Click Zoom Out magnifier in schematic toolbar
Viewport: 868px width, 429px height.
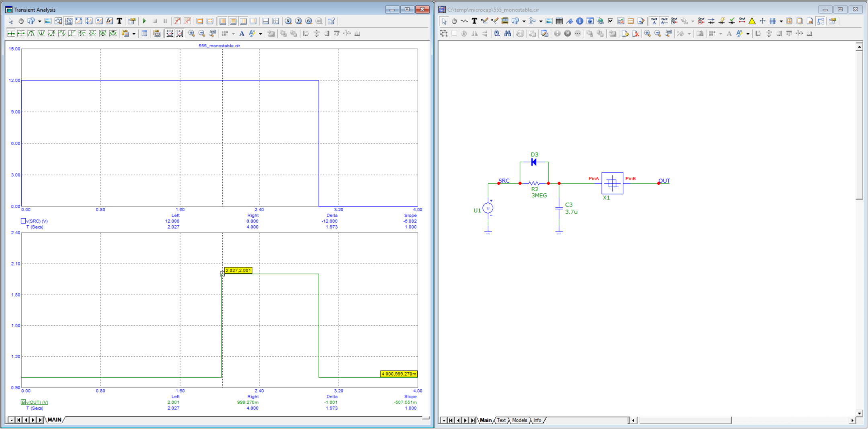pos(658,34)
